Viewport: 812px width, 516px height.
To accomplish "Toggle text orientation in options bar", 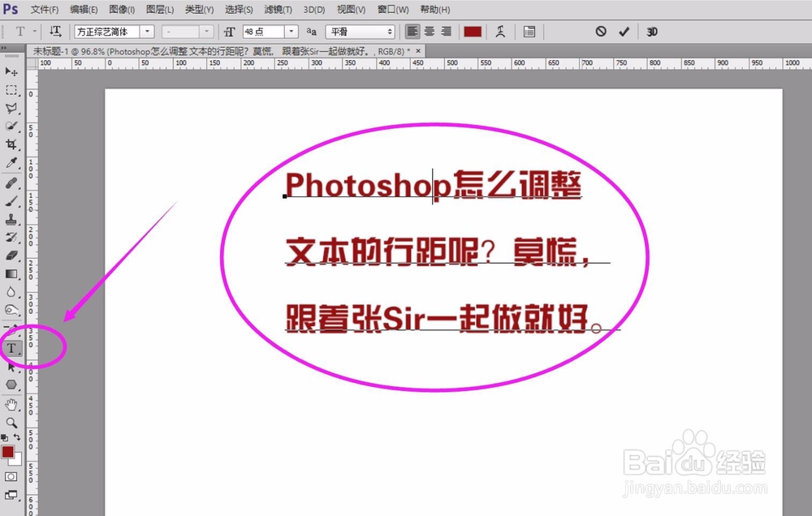I will (x=55, y=32).
